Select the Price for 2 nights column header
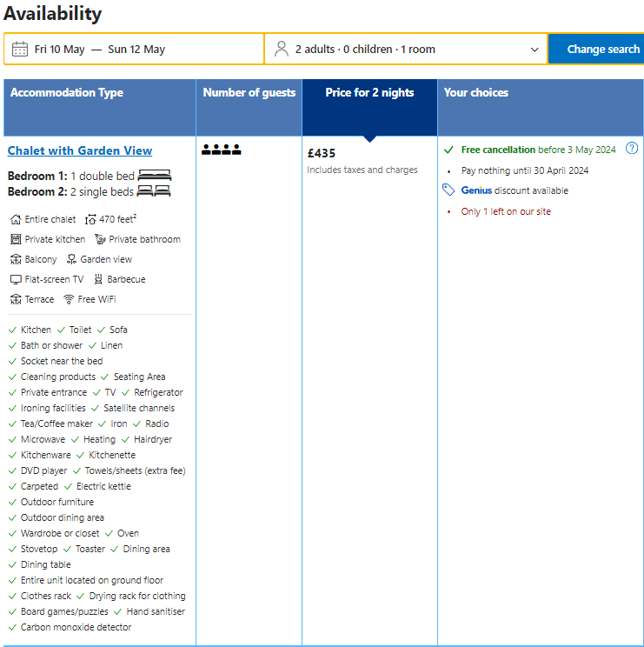The width and height of the screenshot is (644, 647). 369,93
